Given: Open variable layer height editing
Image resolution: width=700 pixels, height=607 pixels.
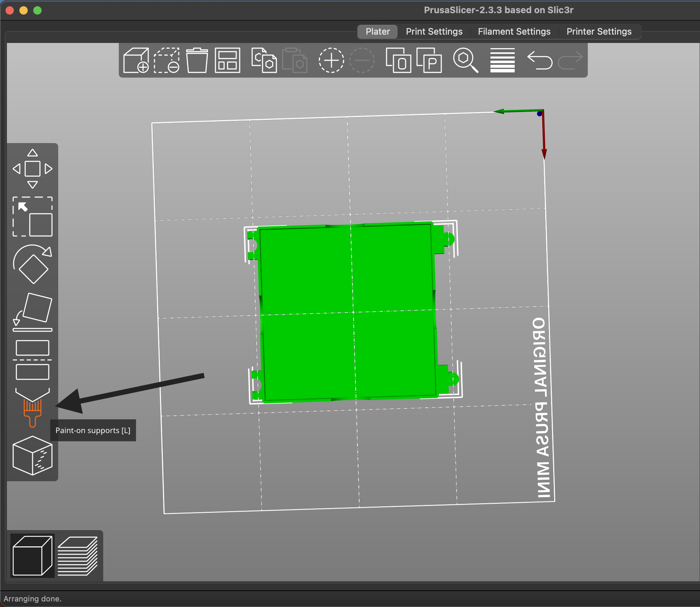Looking at the screenshot, I should click(x=502, y=61).
